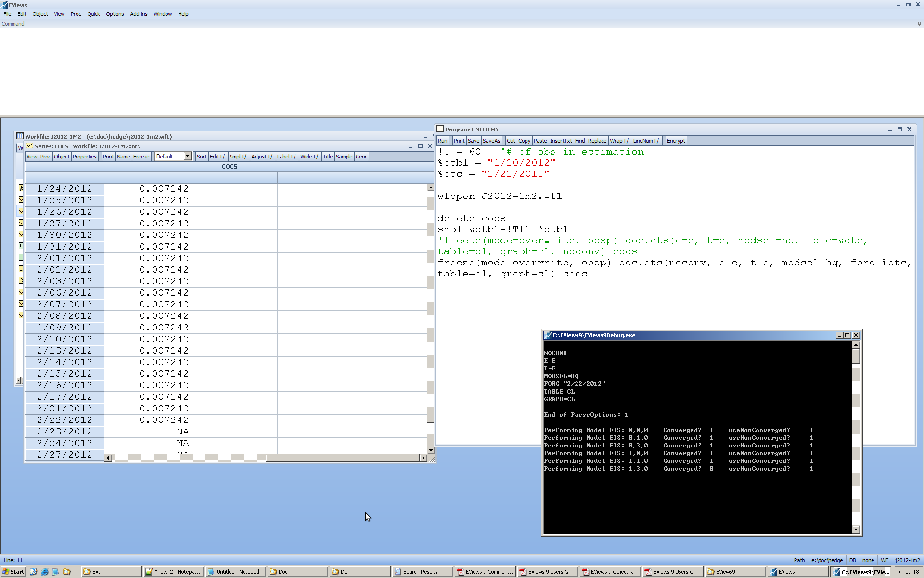The height and width of the screenshot is (578, 924).
Task: Toggle LineNum+/- in the Program window
Action: 647,141
